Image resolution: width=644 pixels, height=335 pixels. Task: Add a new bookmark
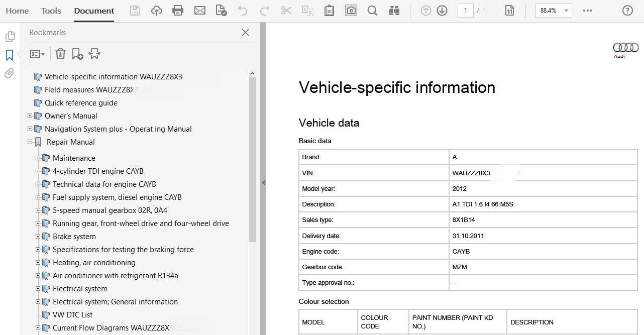pos(77,54)
